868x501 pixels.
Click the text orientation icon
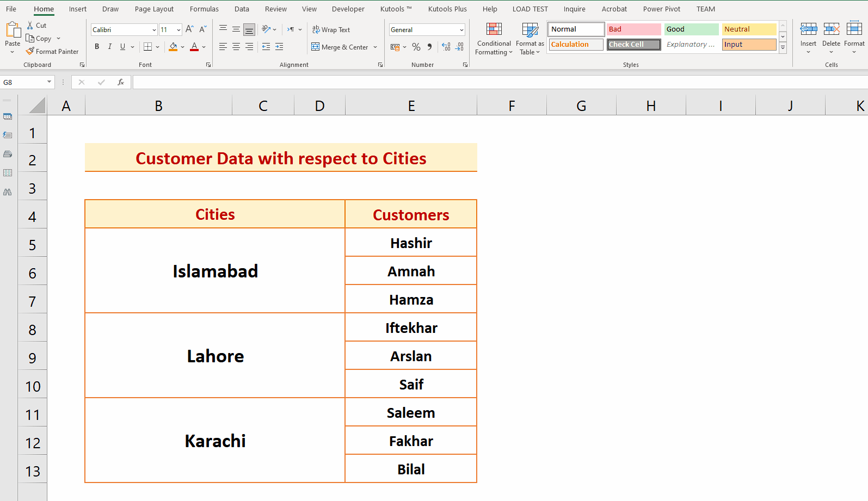(266, 29)
